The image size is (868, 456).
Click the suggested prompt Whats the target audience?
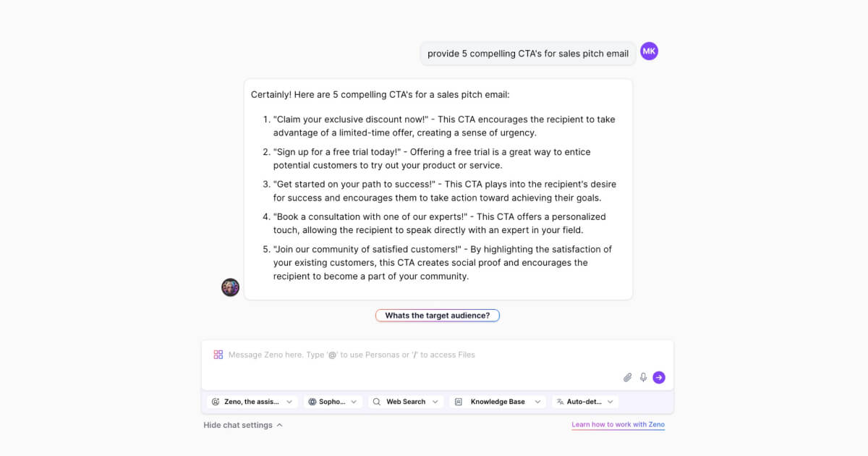(438, 316)
